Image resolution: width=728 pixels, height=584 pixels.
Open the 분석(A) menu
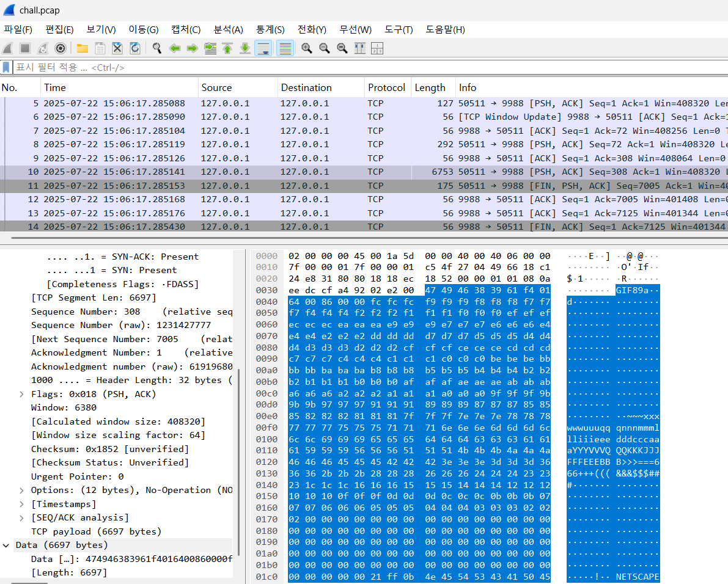click(x=228, y=30)
